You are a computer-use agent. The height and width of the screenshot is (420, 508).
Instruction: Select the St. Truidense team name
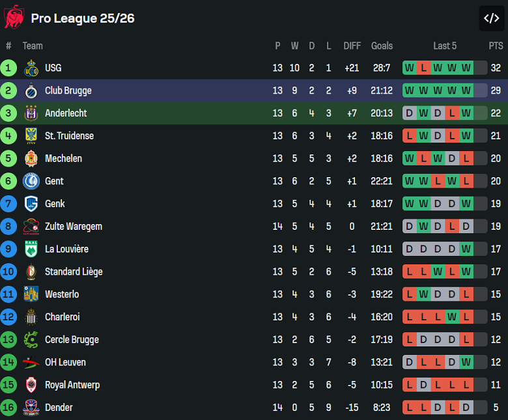pos(69,136)
